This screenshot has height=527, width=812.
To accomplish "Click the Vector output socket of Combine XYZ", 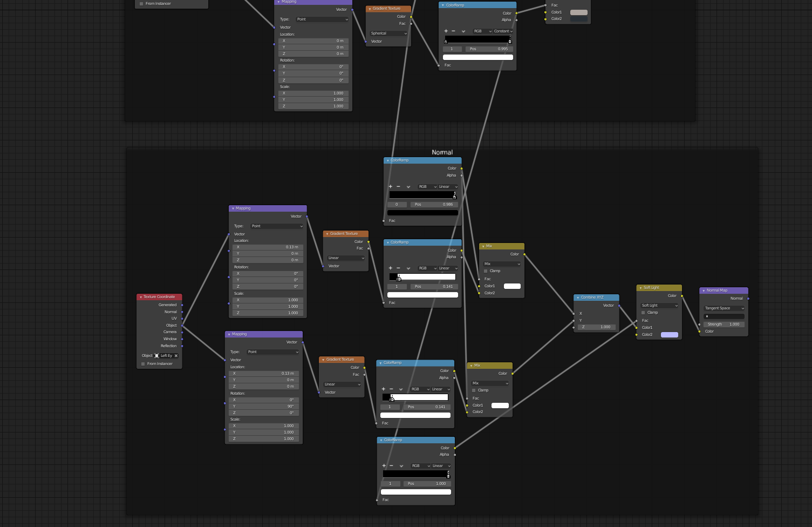I will pyautogui.click(x=619, y=306).
